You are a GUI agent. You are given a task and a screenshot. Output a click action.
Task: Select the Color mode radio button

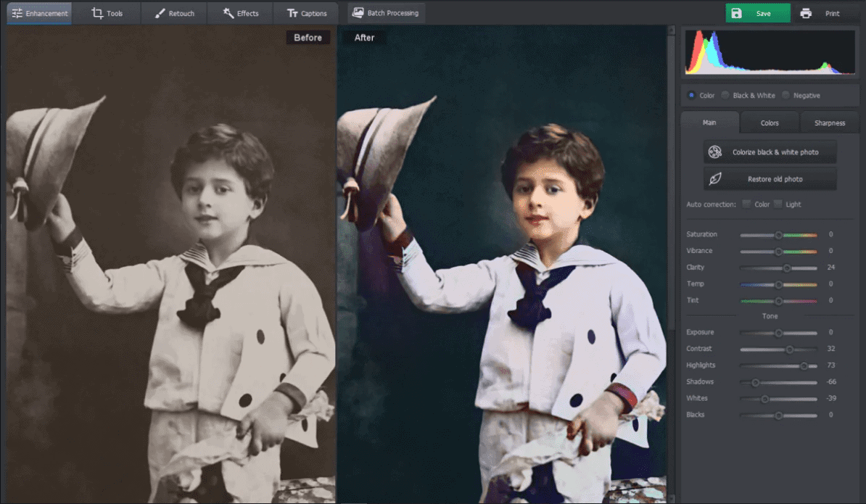691,95
